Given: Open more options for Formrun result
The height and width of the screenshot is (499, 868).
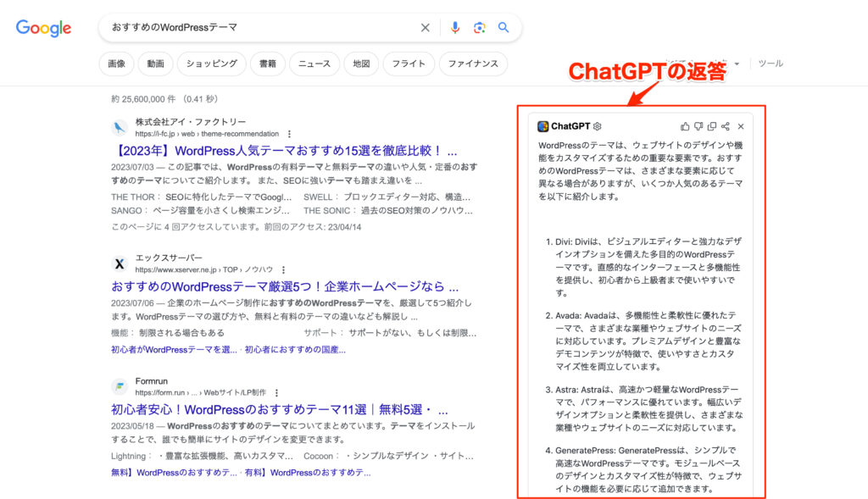Looking at the screenshot, I should coord(276,393).
